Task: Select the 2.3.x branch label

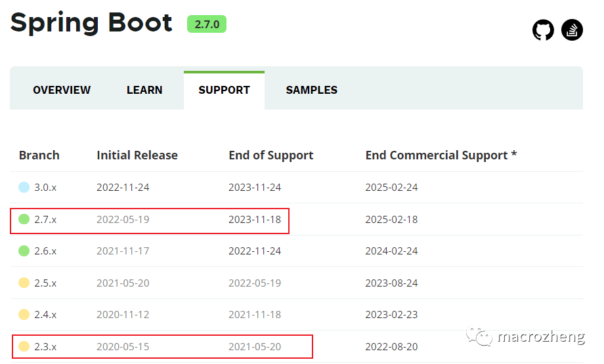Action: coord(45,346)
